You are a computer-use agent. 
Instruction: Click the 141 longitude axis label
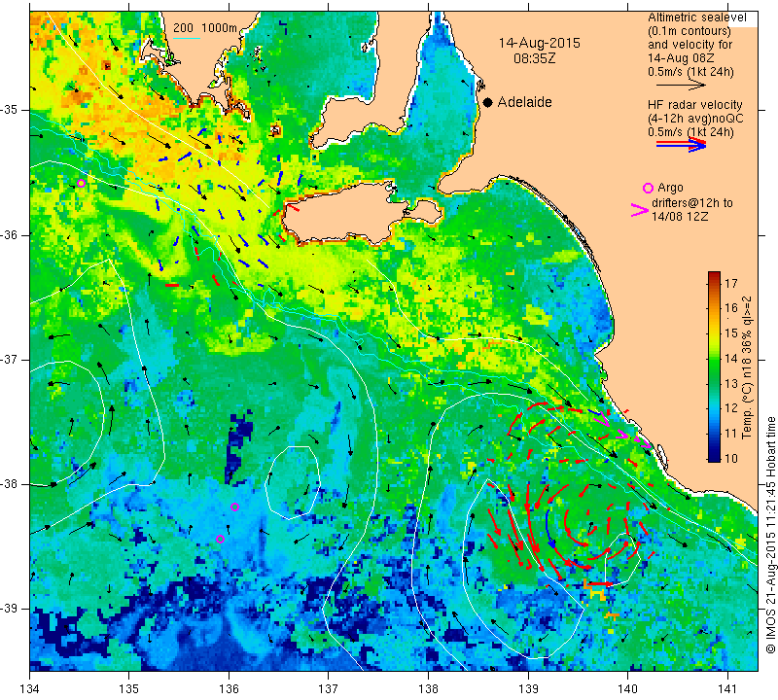tap(727, 689)
